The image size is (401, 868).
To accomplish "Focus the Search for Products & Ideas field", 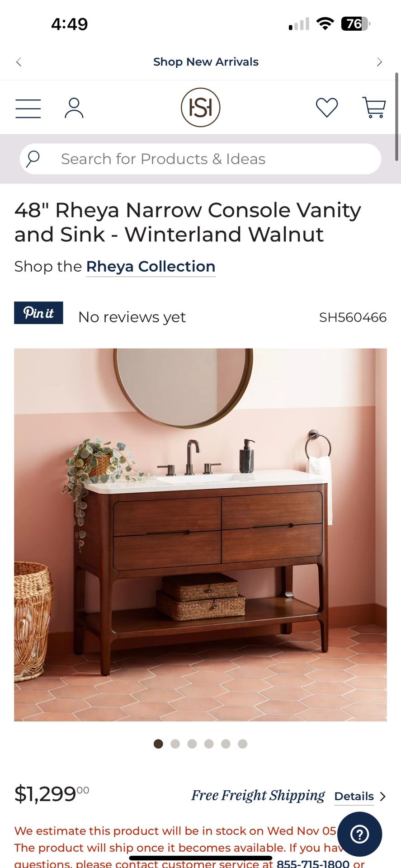I will coord(200,159).
